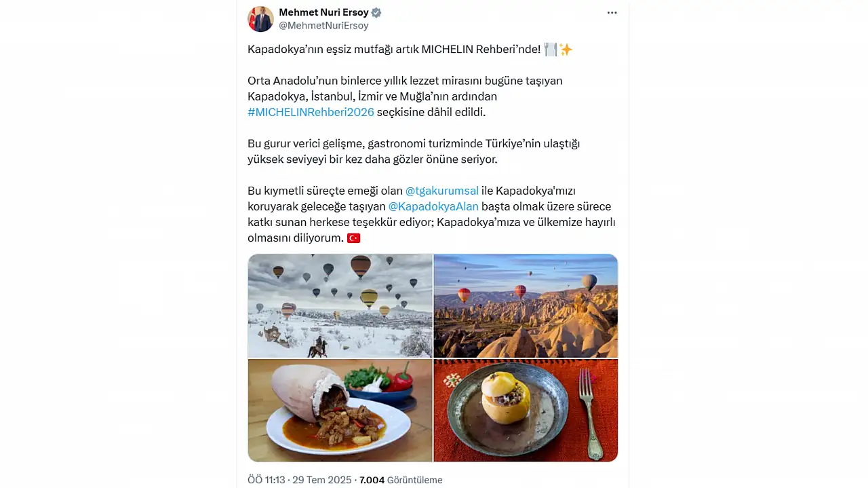The width and height of the screenshot is (868, 488).
Task: Click the Turkish flag emoji in tweet
Action: coord(353,238)
